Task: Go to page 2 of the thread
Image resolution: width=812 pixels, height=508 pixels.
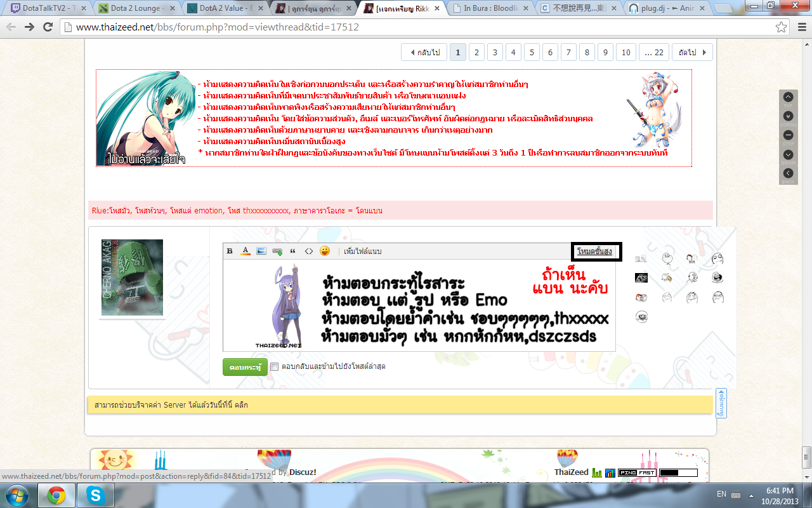Action: pyautogui.click(x=476, y=52)
